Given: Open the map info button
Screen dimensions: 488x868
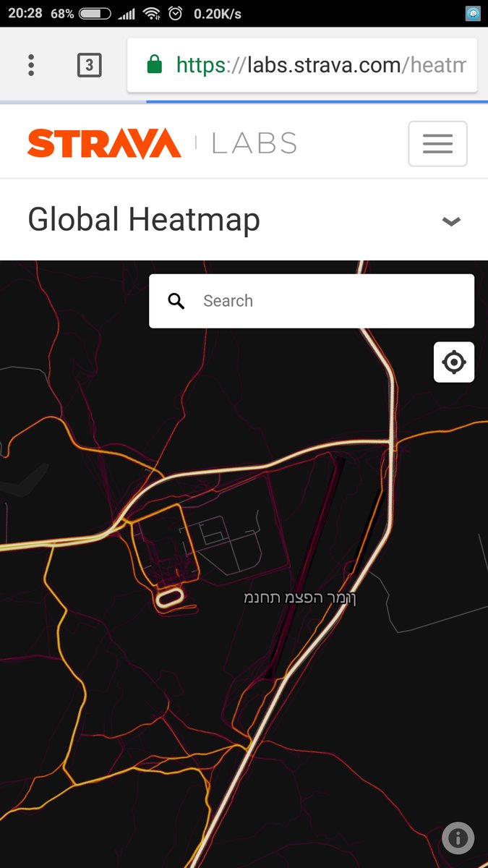Looking at the screenshot, I should click(x=458, y=838).
